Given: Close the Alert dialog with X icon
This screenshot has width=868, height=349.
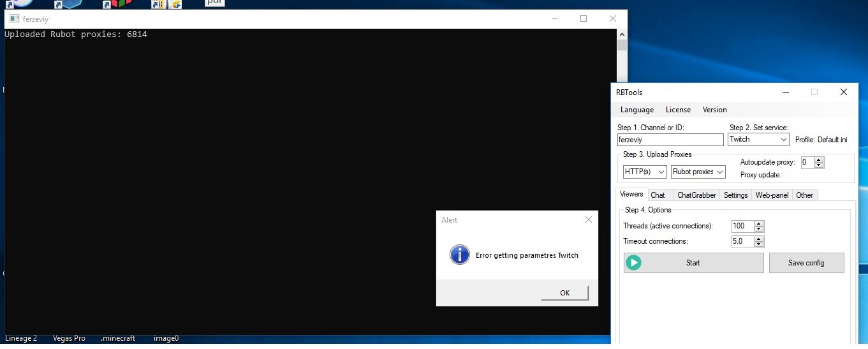Looking at the screenshot, I should [588, 219].
